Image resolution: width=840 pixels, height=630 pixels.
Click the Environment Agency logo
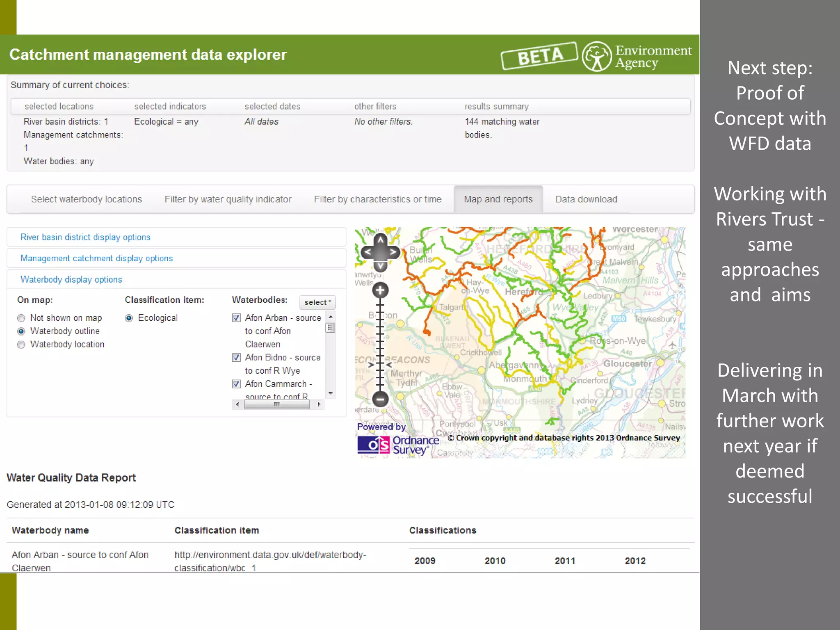coord(637,56)
